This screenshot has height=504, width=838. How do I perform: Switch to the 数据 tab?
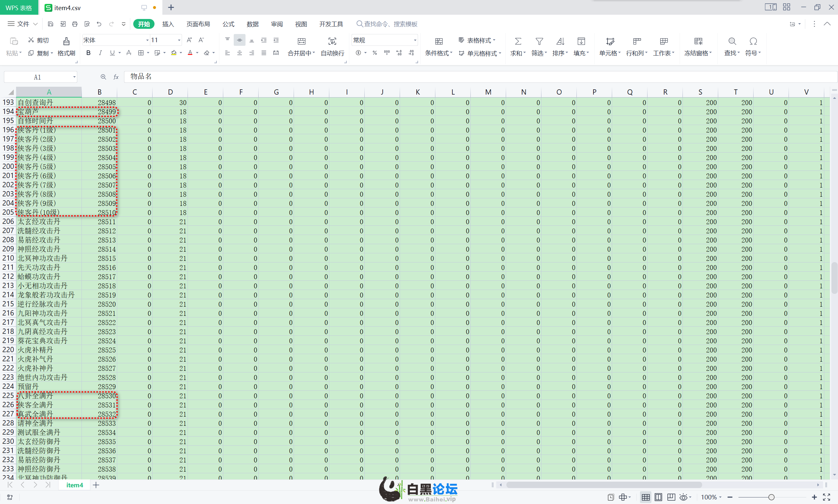(252, 24)
